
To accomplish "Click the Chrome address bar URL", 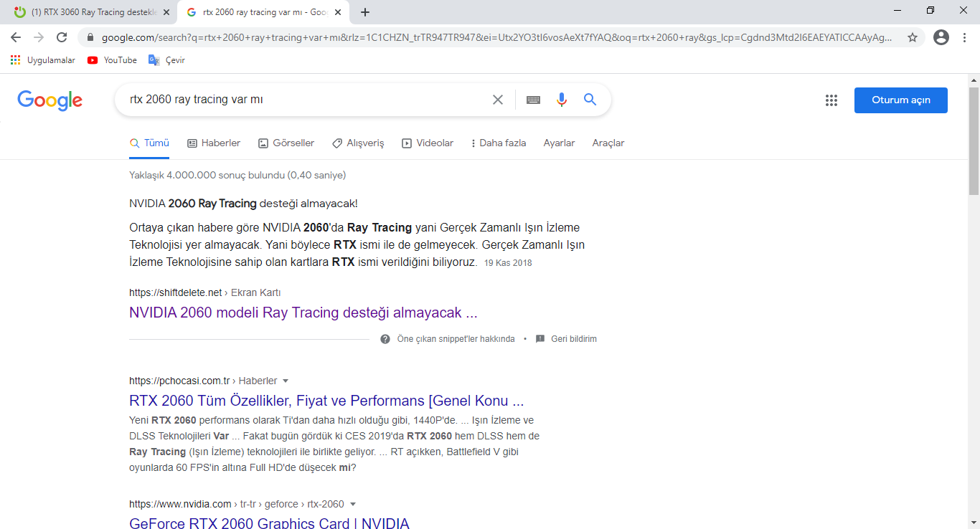I will (x=496, y=37).
